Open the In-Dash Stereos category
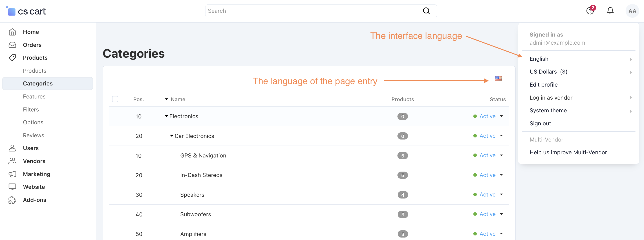644x240 pixels. (201, 175)
